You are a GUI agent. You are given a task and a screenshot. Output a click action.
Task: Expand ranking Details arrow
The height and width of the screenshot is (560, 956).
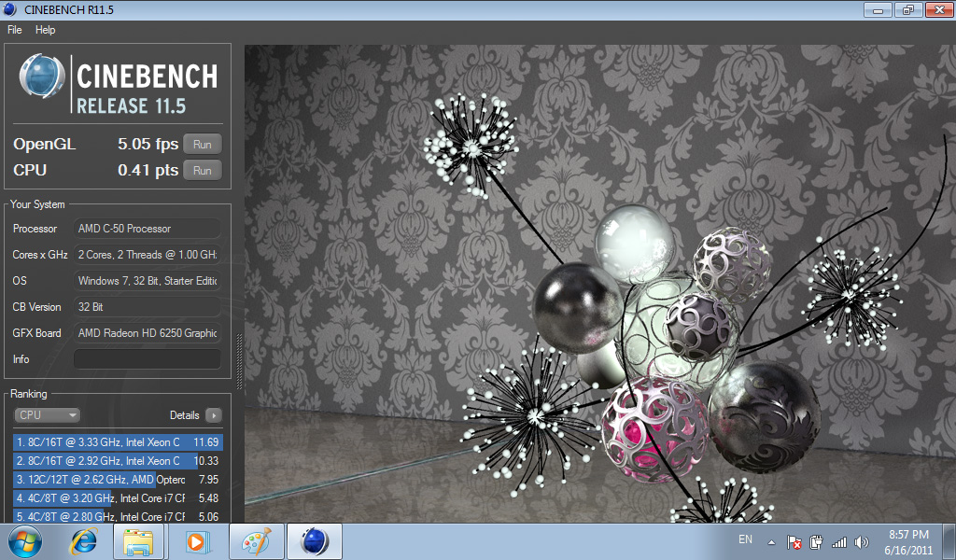pos(214,415)
